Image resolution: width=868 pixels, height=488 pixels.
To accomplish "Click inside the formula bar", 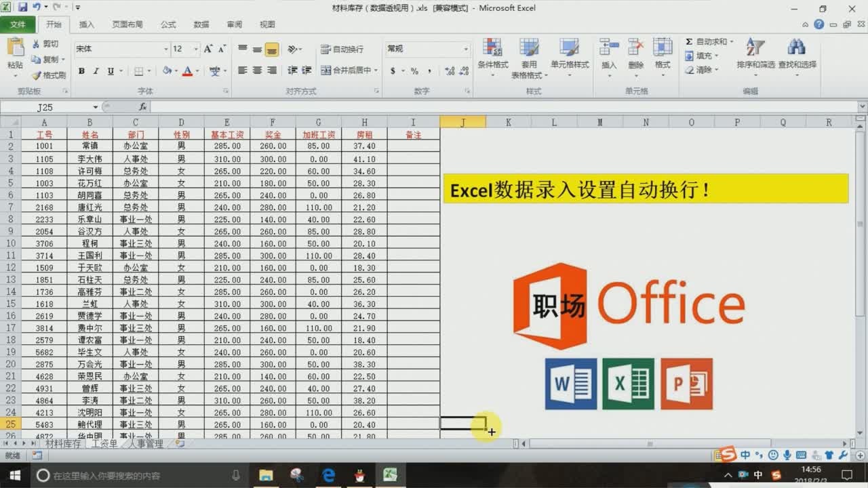I will (504, 107).
